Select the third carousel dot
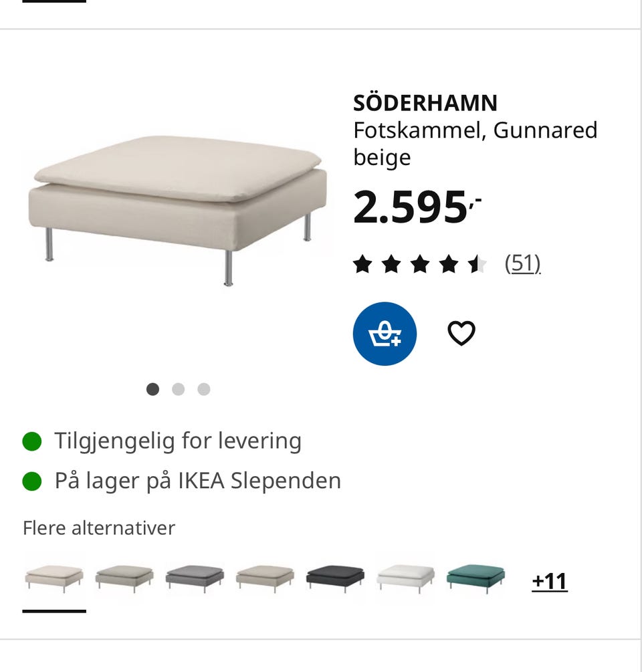Viewport: 642px width, 672px height. [203, 388]
